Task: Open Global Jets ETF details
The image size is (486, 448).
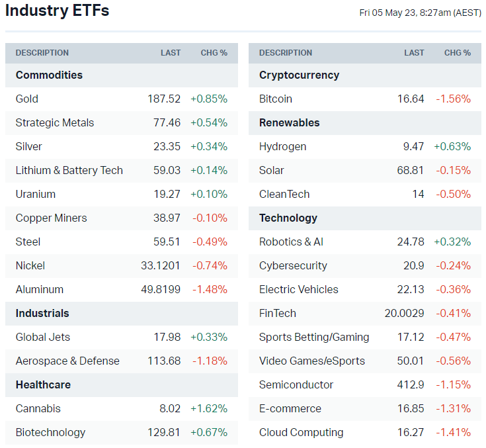Action: 43,337
